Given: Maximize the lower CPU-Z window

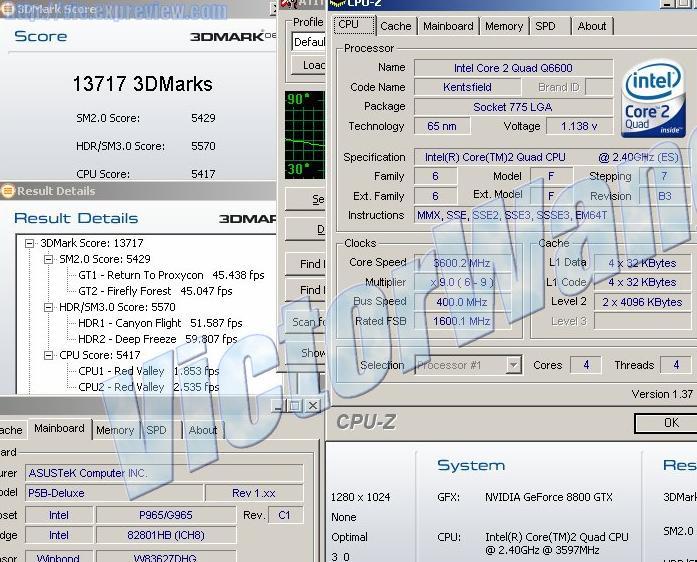Looking at the screenshot, I should 295,405.
